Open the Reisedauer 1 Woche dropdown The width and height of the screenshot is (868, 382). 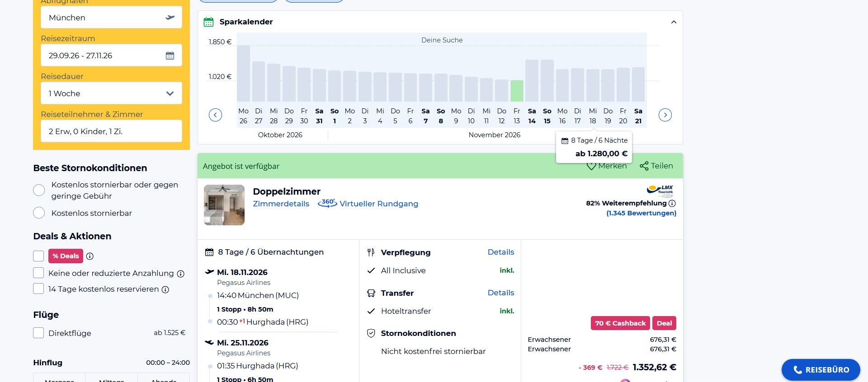click(111, 93)
